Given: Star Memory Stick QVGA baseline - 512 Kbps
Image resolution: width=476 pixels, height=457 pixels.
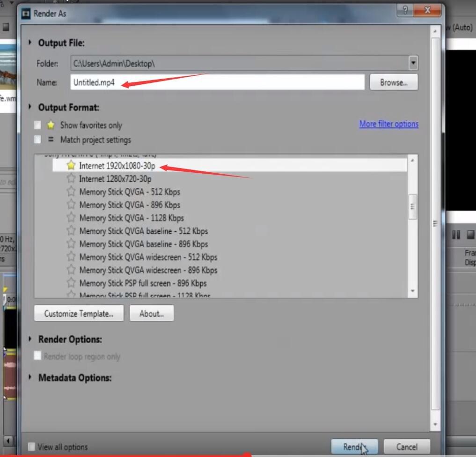Looking at the screenshot, I should (71, 231).
